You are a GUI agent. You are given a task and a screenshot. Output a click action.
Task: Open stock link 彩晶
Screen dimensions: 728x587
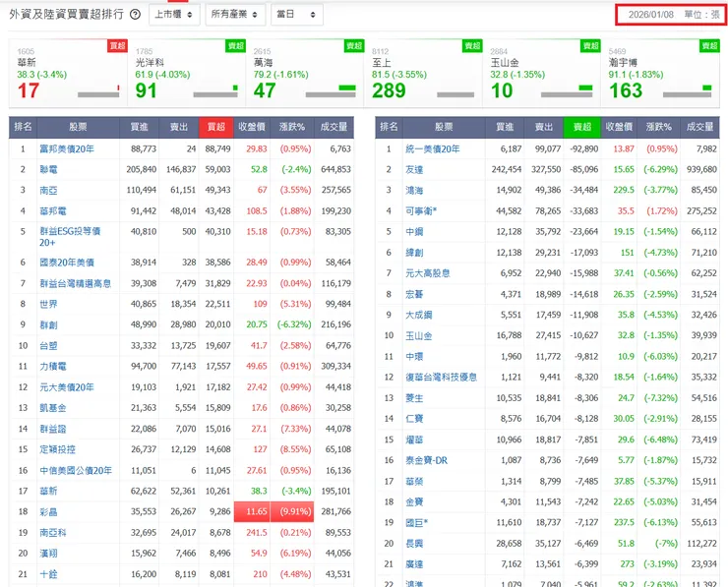48,512
